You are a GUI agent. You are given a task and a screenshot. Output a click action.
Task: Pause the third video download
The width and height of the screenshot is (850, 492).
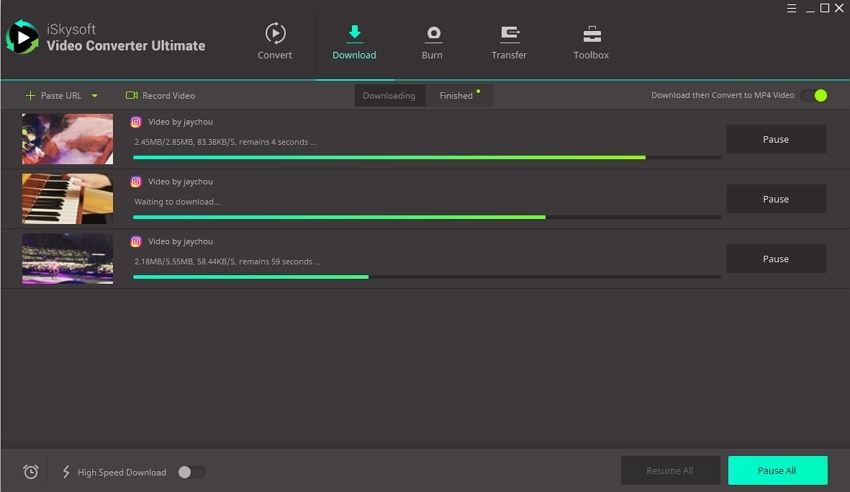[x=776, y=259]
